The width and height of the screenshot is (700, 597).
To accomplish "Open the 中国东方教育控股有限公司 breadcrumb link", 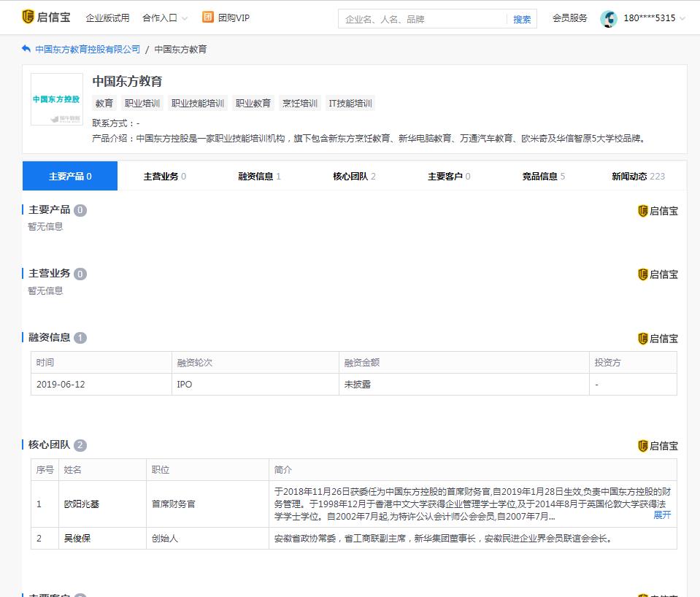I will 85,50.
